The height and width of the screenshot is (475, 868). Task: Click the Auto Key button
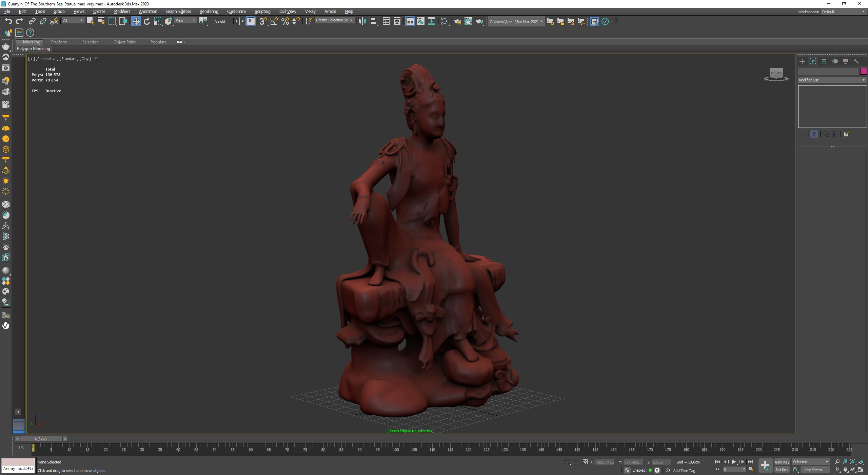(782, 462)
